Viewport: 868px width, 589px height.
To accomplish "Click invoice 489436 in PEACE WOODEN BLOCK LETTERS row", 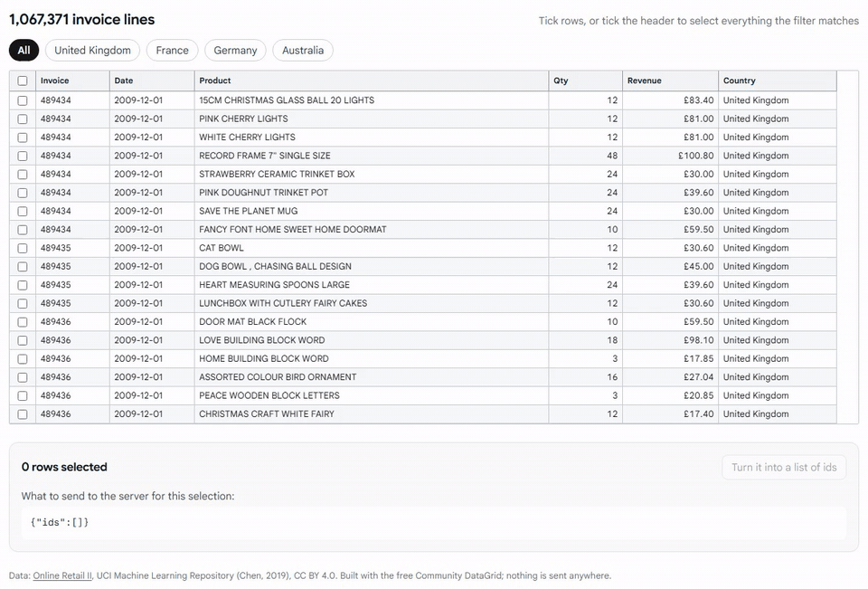I will pos(72,395).
